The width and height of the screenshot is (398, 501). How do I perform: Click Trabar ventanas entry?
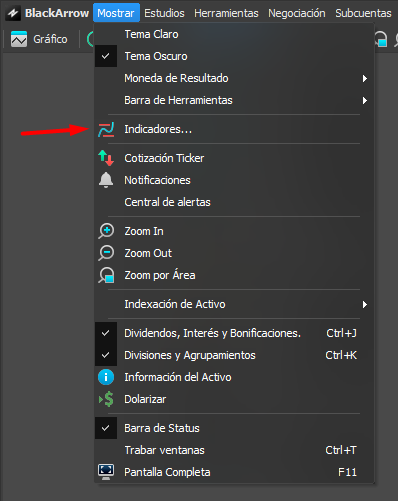coord(234,450)
